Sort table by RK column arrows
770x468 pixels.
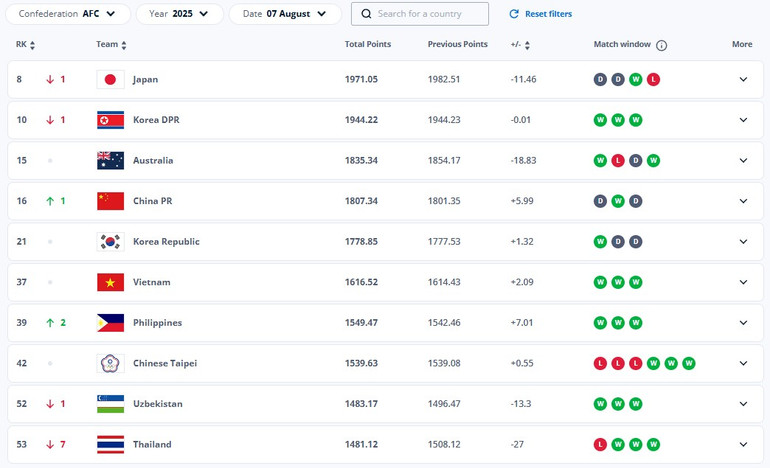[x=32, y=45]
